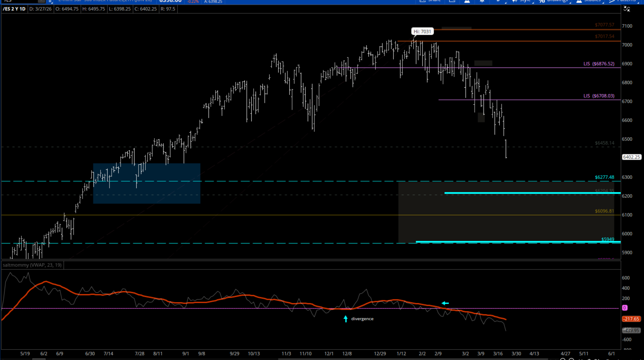Select the blue shaded rectangle drawing
Image resolution: width=644 pixels, height=360 pixels.
click(147, 183)
